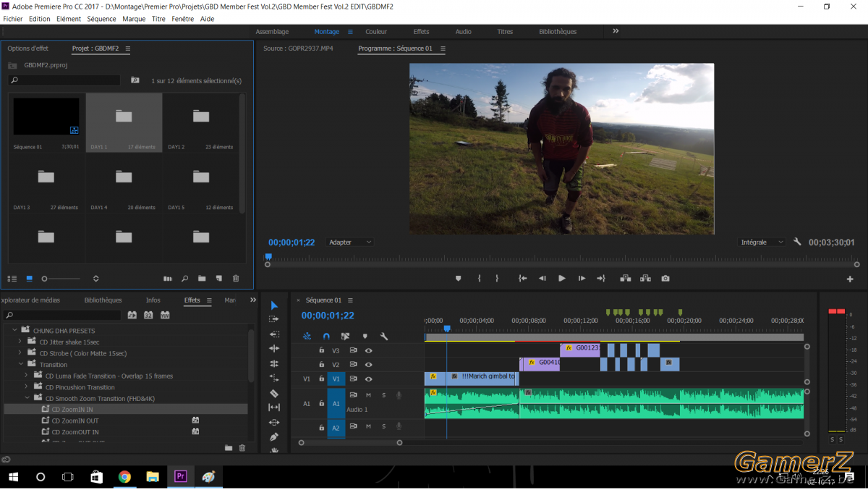Step forward one frame

581,279
